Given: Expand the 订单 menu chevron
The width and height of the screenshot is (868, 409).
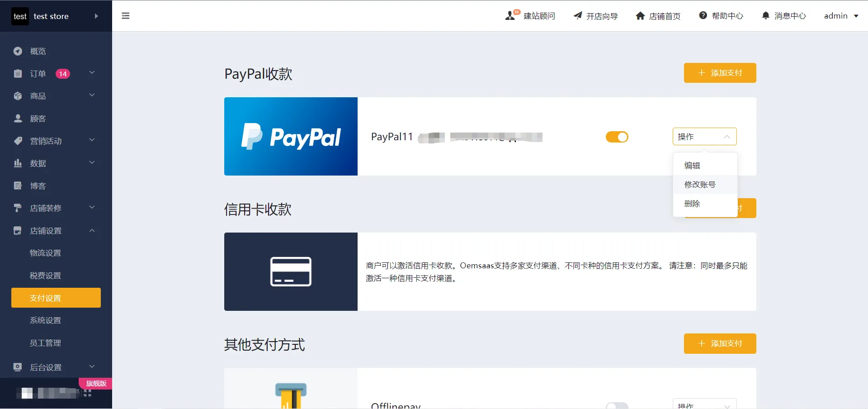Looking at the screenshot, I should 92,72.
